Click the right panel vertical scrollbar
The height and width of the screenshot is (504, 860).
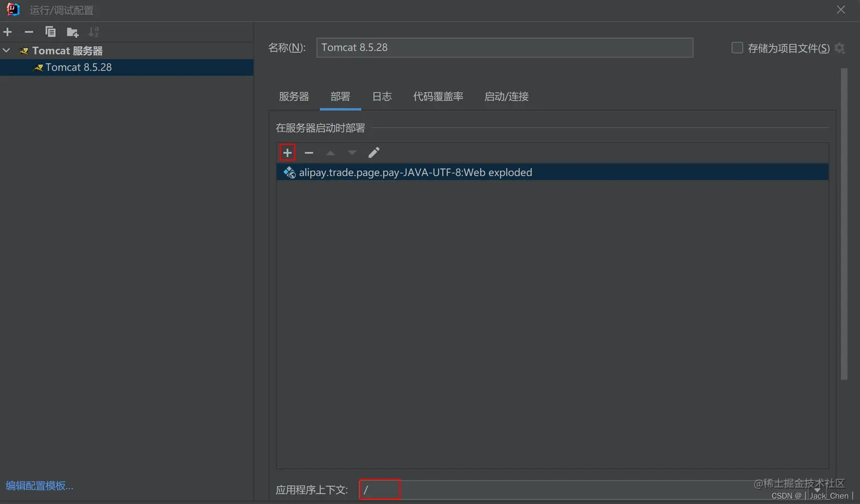(844, 225)
